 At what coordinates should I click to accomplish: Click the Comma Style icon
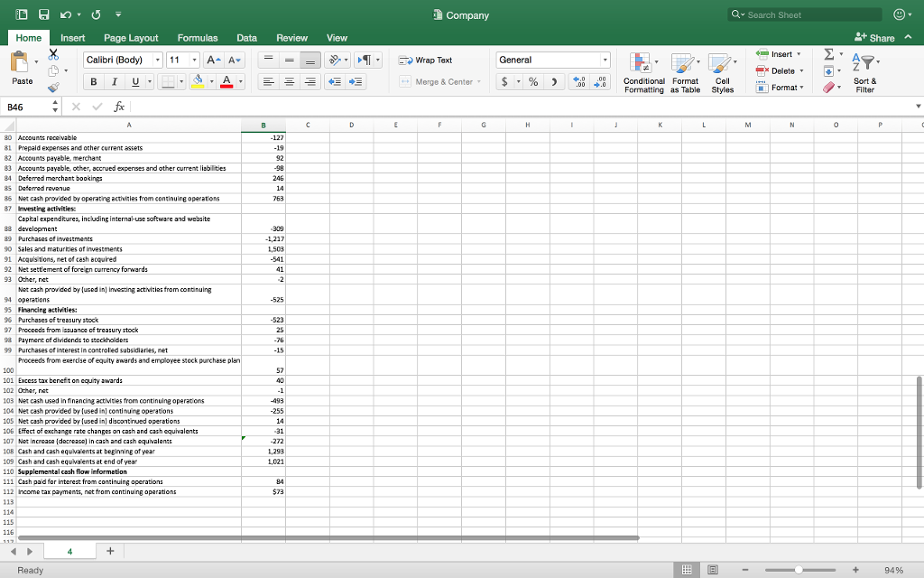tap(554, 81)
